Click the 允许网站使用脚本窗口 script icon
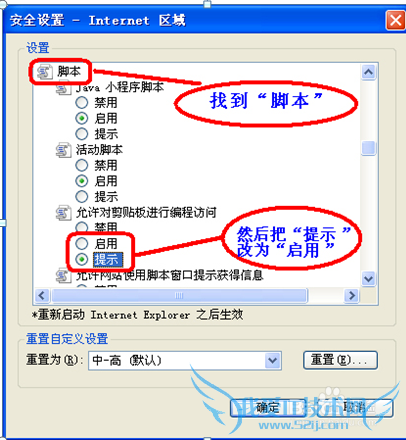The width and height of the screenshot is (406, 440). pyautogui.click(x=63, y=276)
